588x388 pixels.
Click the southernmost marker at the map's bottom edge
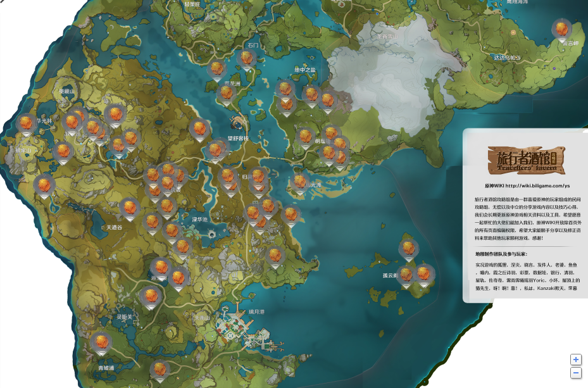pos(160,370)
